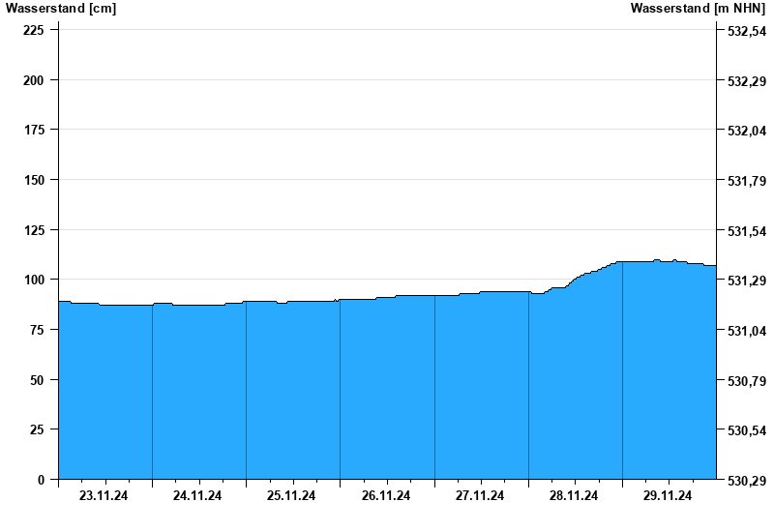Click the 532,04 value on right axis

[x=747, y=131]
